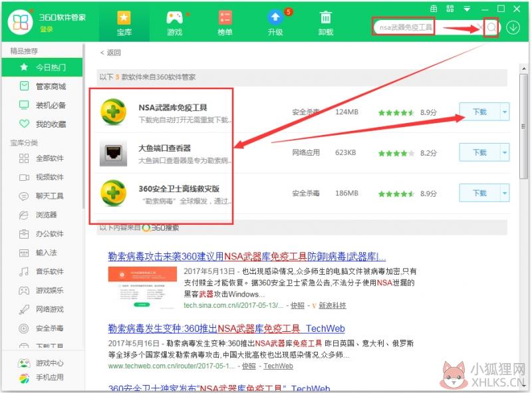Click the sina article thumbnail image
Screen dimensions: 532x393
click(142, 287)
